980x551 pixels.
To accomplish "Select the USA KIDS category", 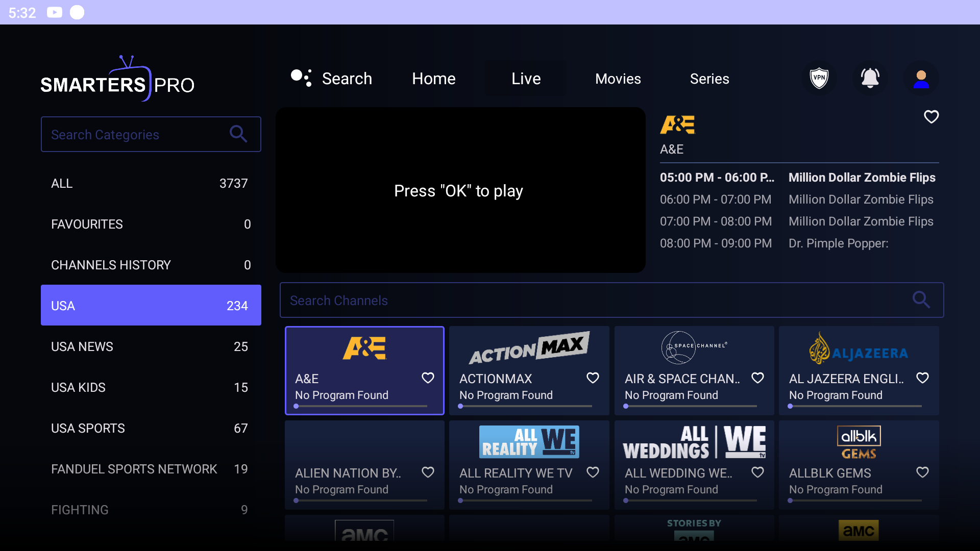I will [151, 387].
